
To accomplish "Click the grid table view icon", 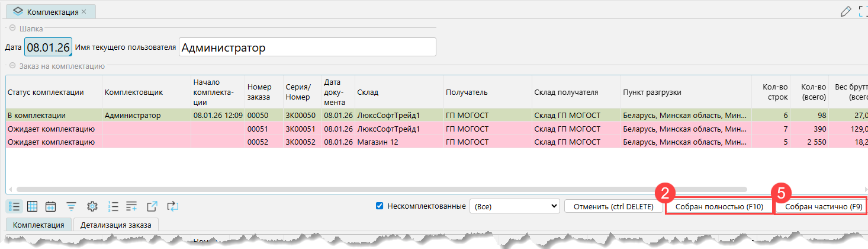I will tap(33, 206).
